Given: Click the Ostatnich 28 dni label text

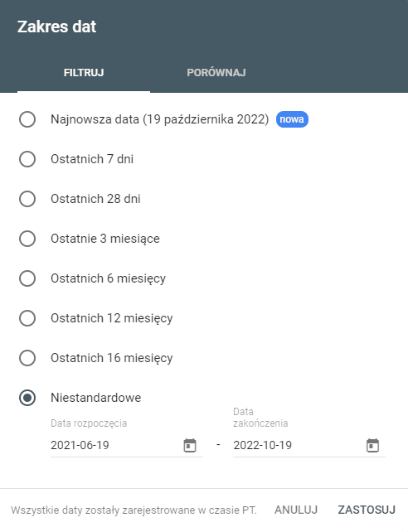Looking at the screenshot, I should click(95, 199).
